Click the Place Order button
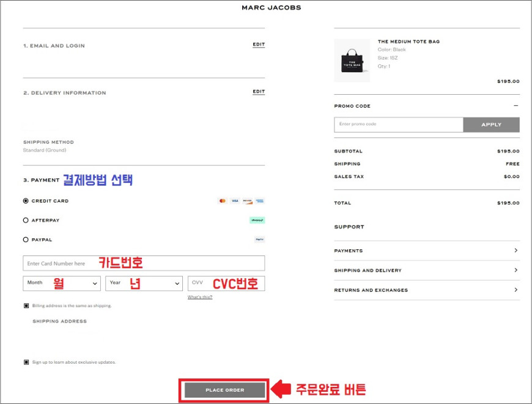Image resolution: width=532 pixels, height=404 pixels. click(x=224, y=390)
